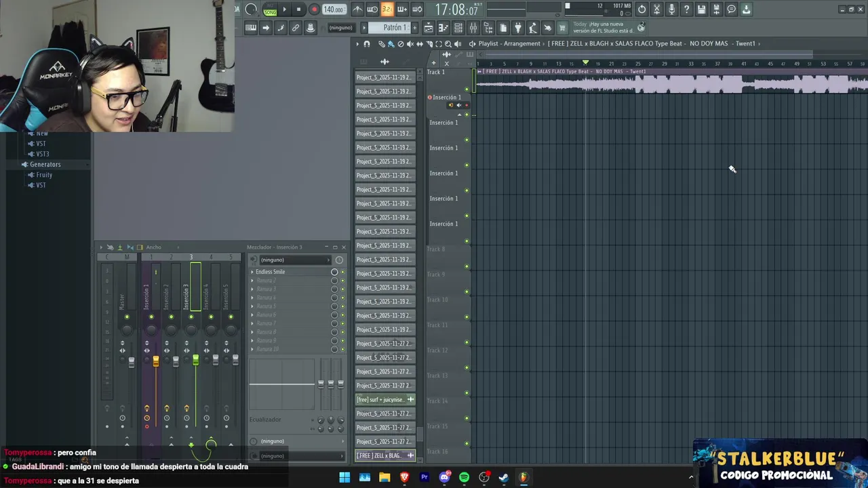Select the playlist draw pencil tool
Screen dimensions: 868x488
382,43
